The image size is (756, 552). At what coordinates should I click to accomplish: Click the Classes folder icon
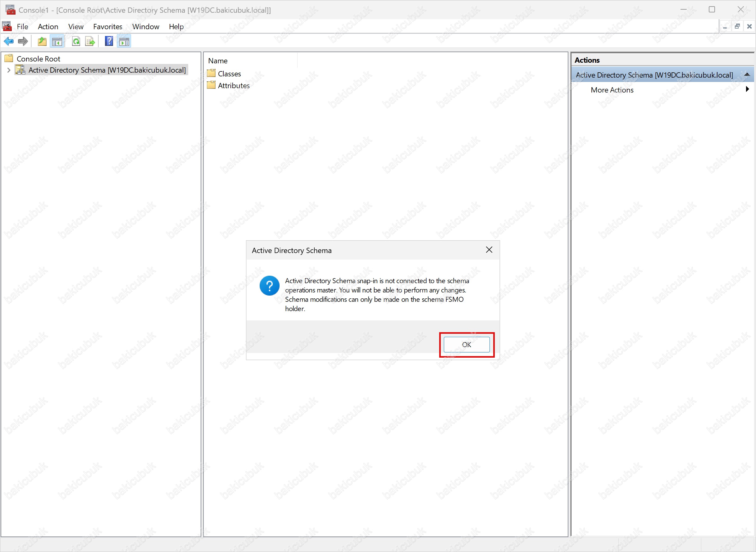point(211,73)
